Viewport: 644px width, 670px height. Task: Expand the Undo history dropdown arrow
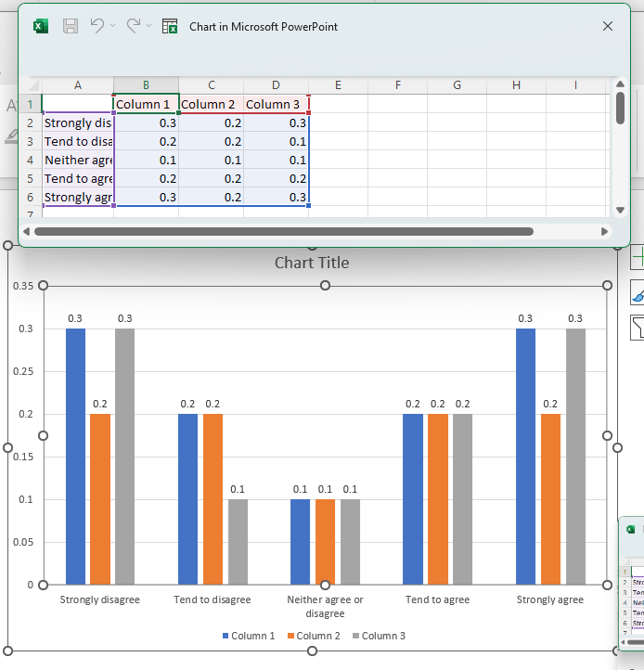(112, 27)
